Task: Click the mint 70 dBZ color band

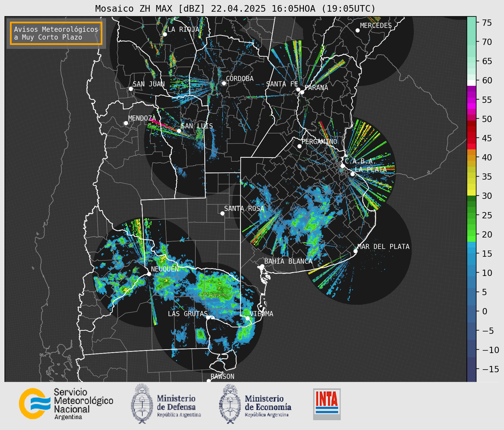Action: click(x=471, y=42)
